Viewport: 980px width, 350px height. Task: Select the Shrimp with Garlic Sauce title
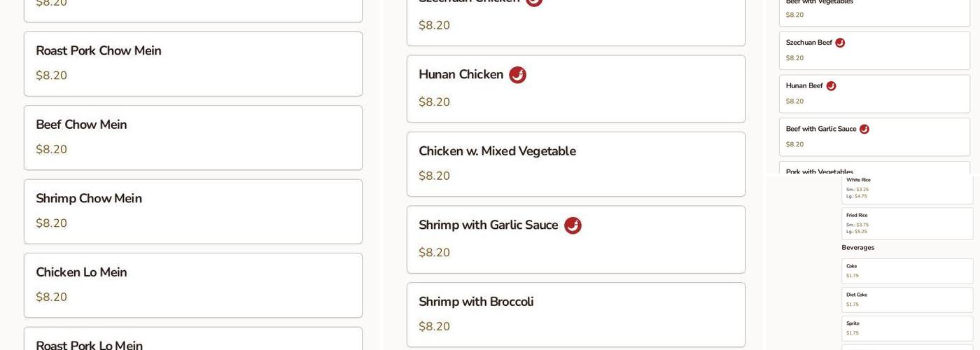click(x=488, y=225)
